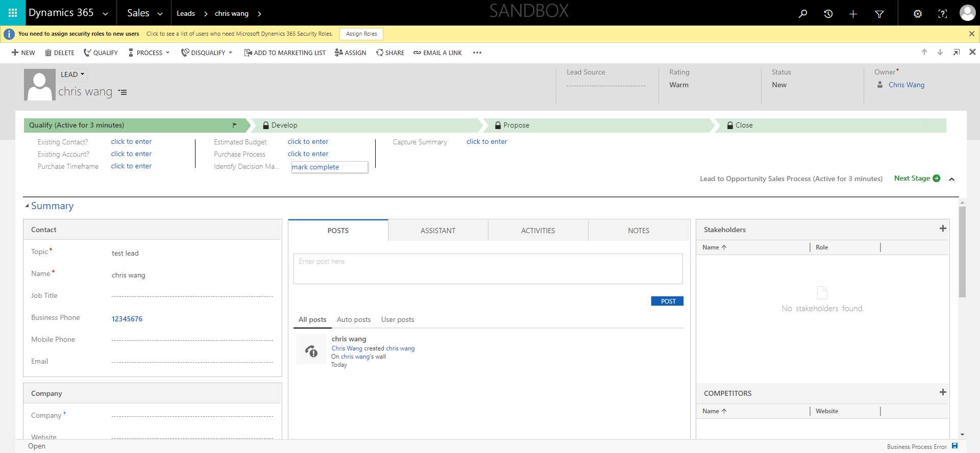Screen dimensions: 980x453
Task: Open the search magnifier icon
Action: [x=803, y=14]
